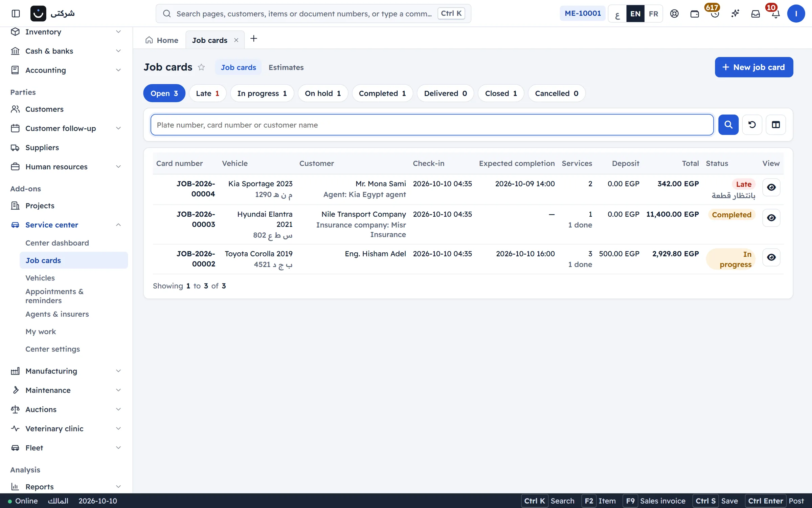Expand the Manufacturing menu
The height and width of the screenshot is (508, 812).
[66, 371]
